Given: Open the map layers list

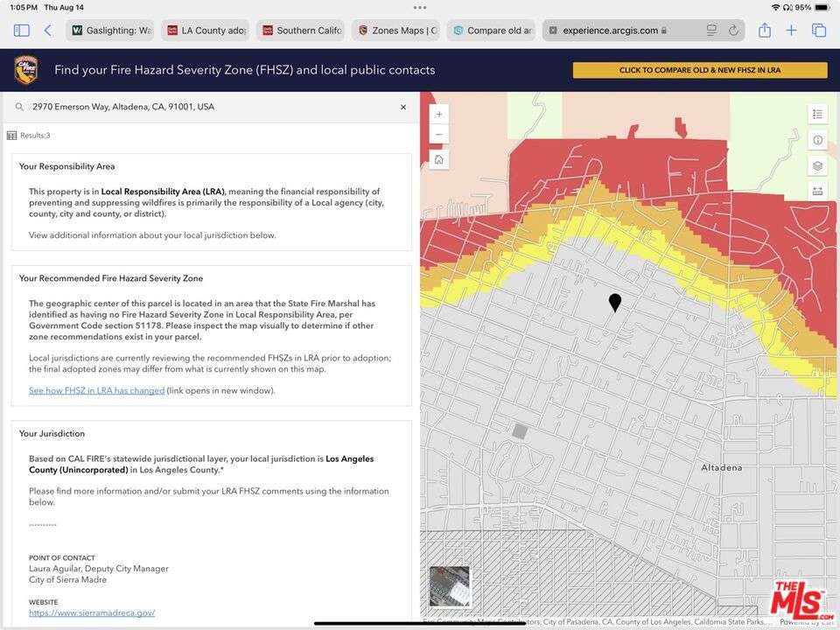Looking at the screenshot, I should pyautogui.click(x=817, y=165).
